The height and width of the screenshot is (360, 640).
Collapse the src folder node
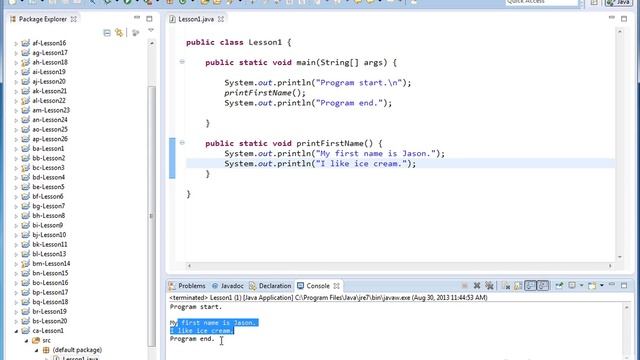(26, 340)
